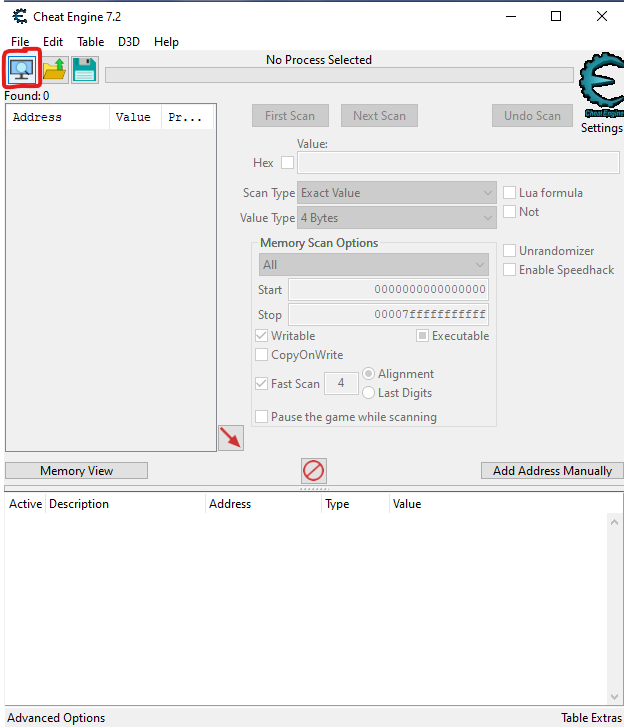Click the red arrow add-to-list icon
Screen dimensions: 624x727
(231, 437)
